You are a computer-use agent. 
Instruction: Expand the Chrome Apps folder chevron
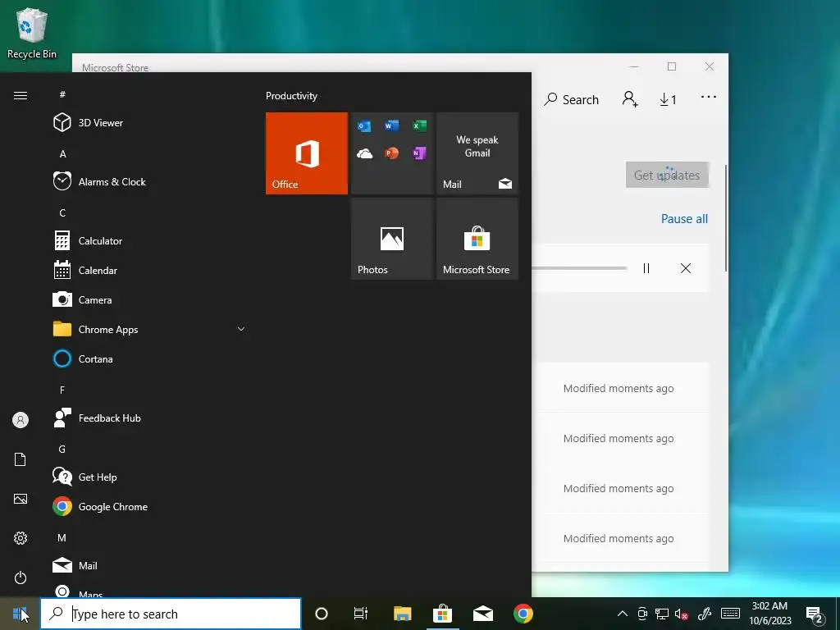click(x=241, y=329)
